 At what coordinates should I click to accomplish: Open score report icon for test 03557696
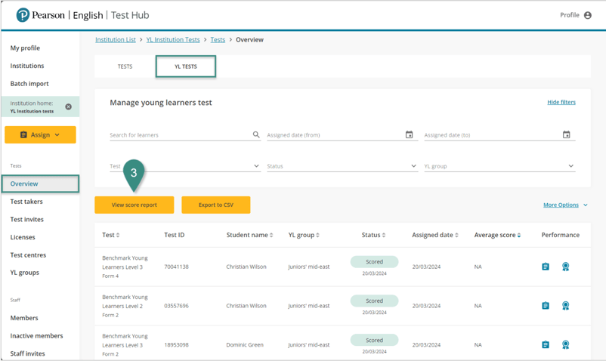tap(546, 306)
